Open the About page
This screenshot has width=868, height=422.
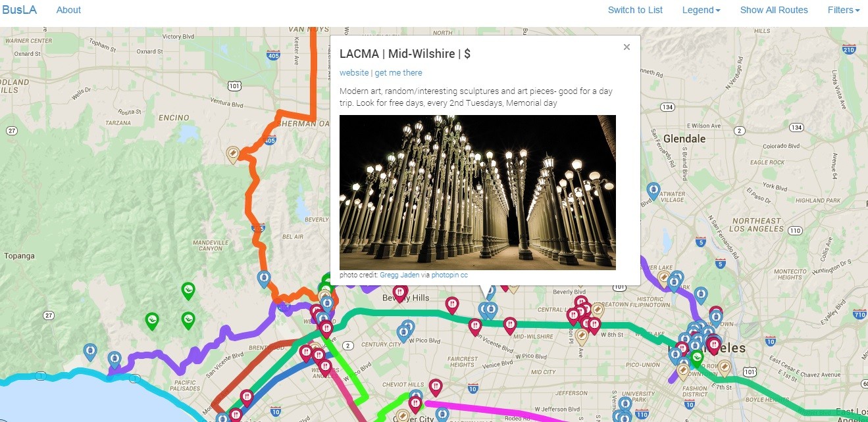(x=68, y=10)
